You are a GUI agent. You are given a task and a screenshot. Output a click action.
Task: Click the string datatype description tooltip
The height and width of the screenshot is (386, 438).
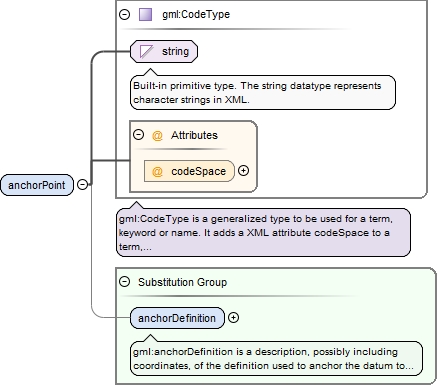click(263, 92)
